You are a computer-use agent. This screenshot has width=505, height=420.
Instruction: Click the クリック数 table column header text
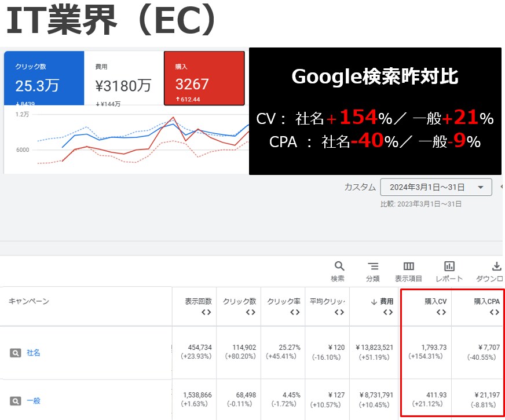239,301
